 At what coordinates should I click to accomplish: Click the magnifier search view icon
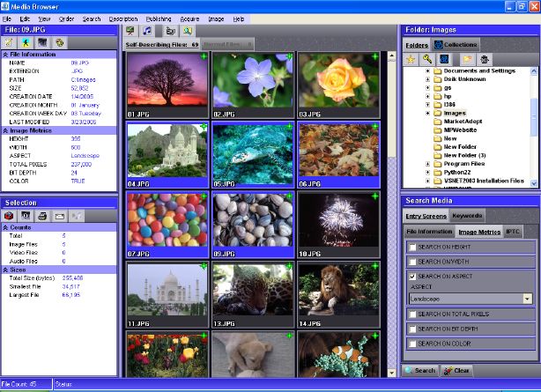tap(188, 31)
